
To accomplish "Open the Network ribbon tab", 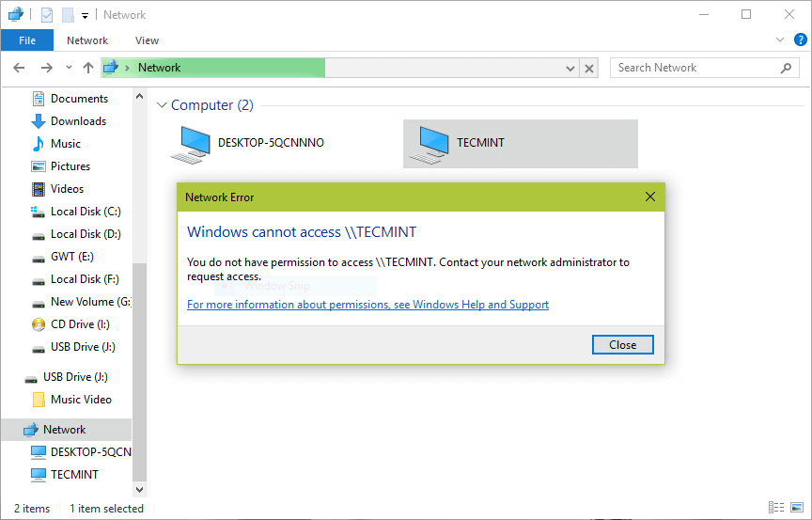I will [x=87, y=40].
